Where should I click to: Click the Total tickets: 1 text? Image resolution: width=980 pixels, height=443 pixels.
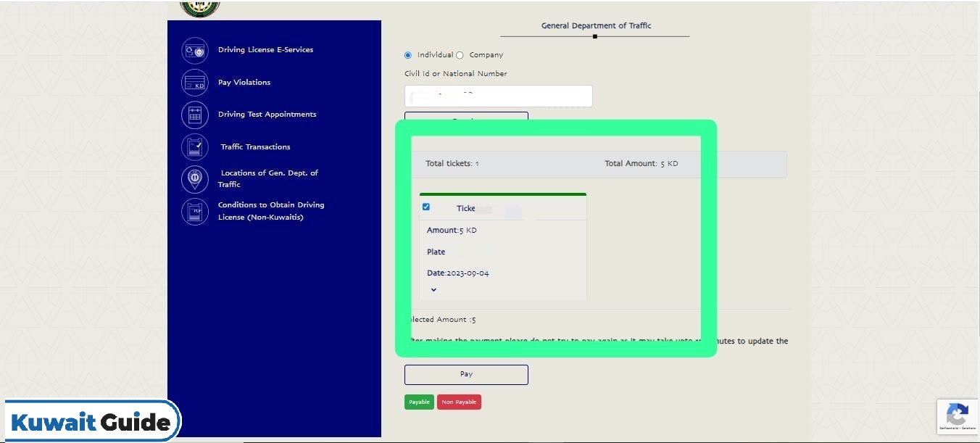[x=452, y=164]
